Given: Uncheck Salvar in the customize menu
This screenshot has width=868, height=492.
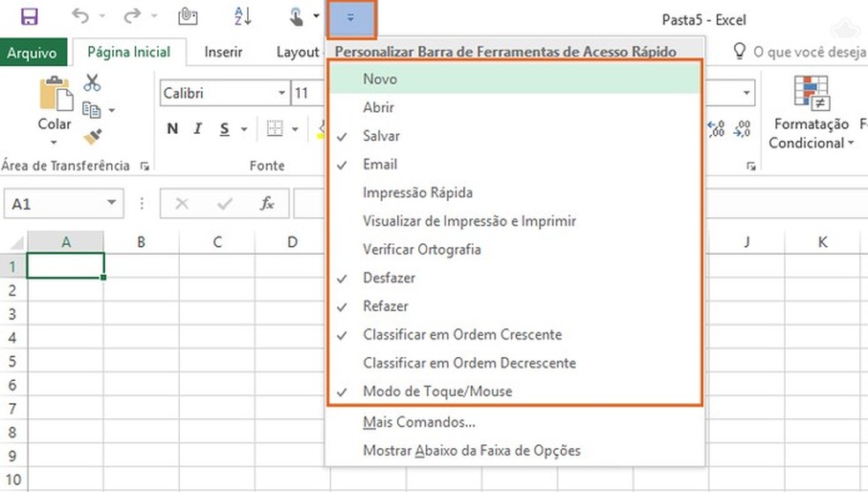Looking at the screenshot, I should [381, 136].
